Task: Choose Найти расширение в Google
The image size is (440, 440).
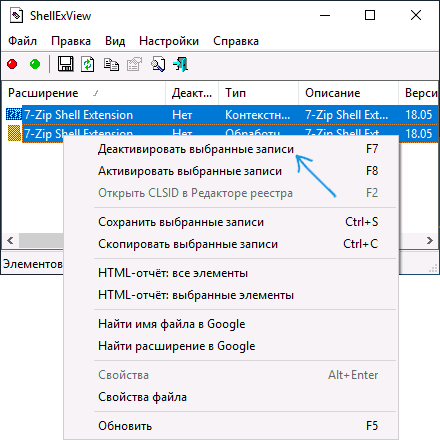Action: pyautogui.click(x=231, y=346)
